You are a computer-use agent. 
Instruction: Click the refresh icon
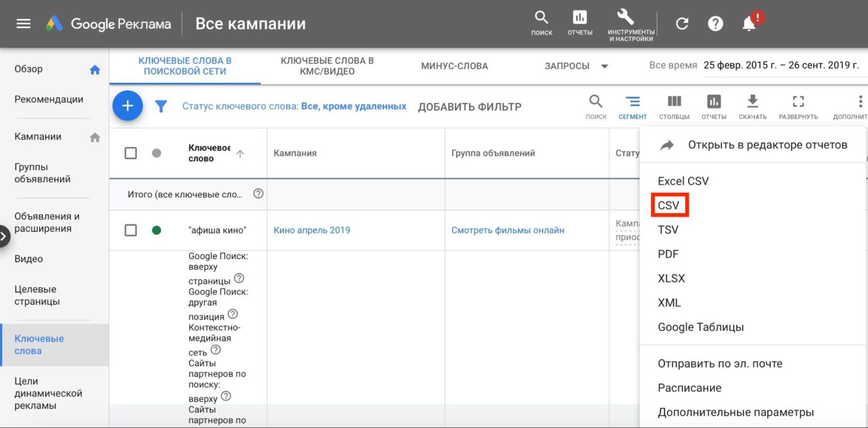click(x=682, y=24)
